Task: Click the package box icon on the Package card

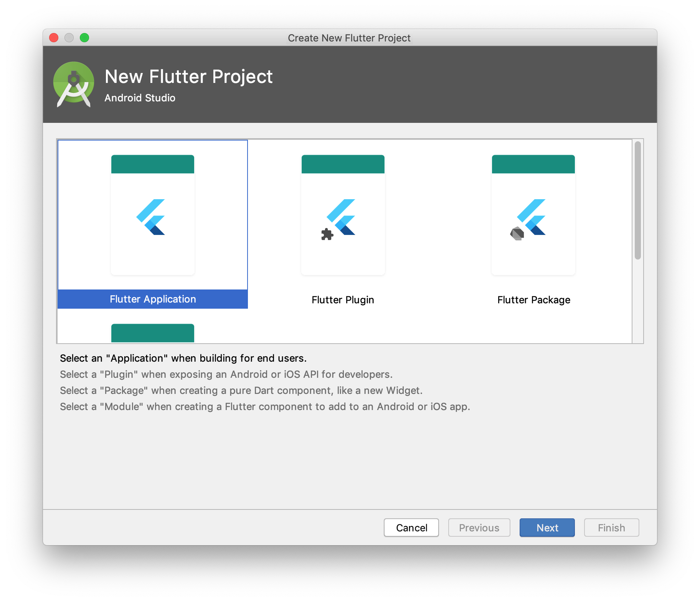Action: click(517, 233)
